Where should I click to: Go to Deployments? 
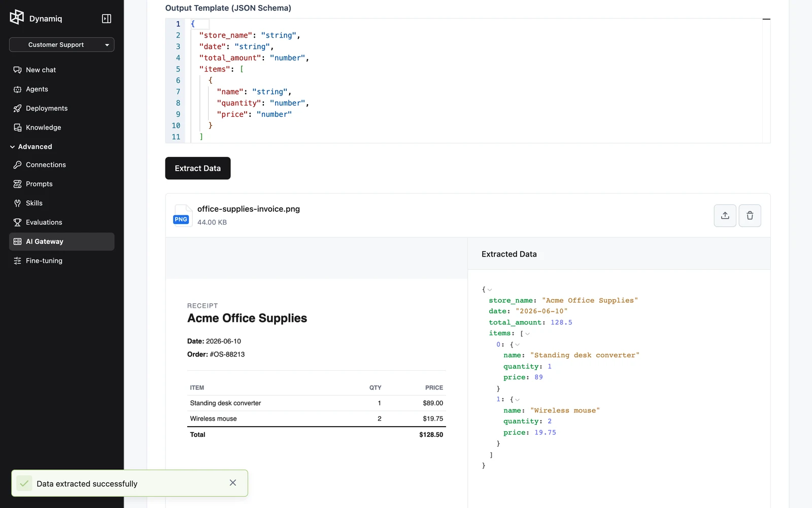pyautogui.click(x=61, y=108)
